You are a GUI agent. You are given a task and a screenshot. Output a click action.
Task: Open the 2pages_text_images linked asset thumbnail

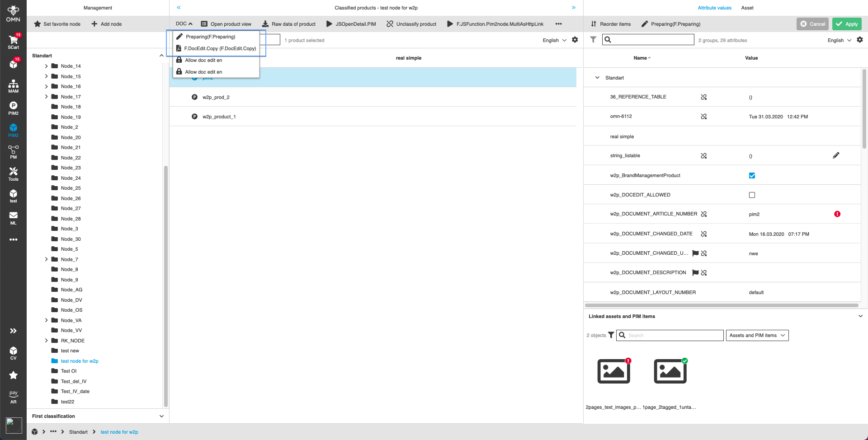[613, 370]
